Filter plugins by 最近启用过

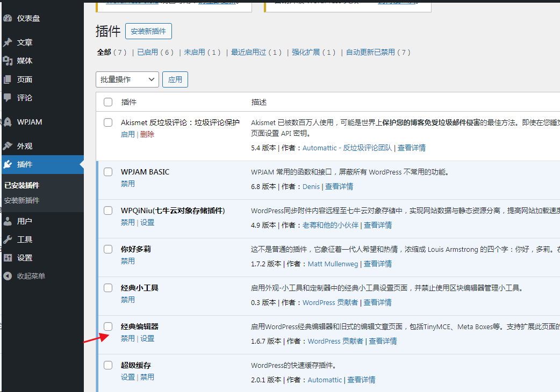point(249,53)
